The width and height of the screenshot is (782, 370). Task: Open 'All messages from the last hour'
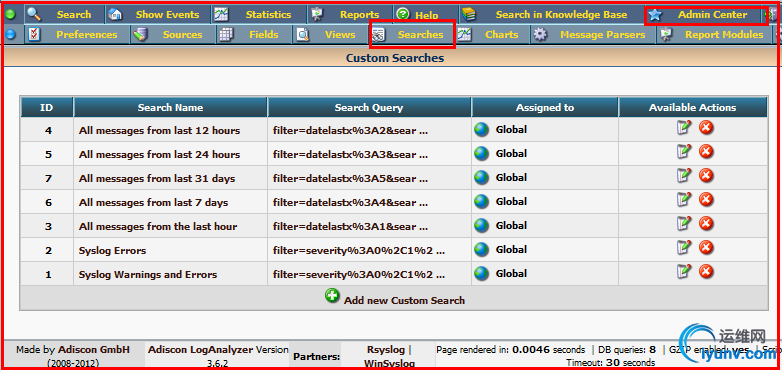tap(158, 226)
